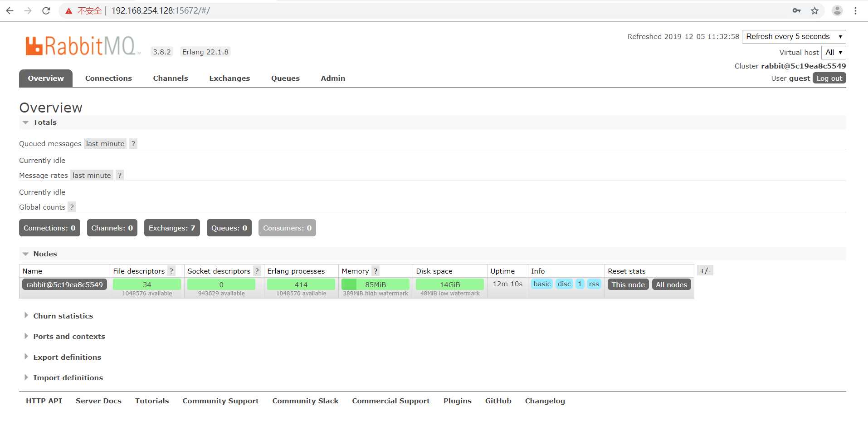868x431 pixels.
Task: Click the Channels: 0 count button
Action: (112, 228)
